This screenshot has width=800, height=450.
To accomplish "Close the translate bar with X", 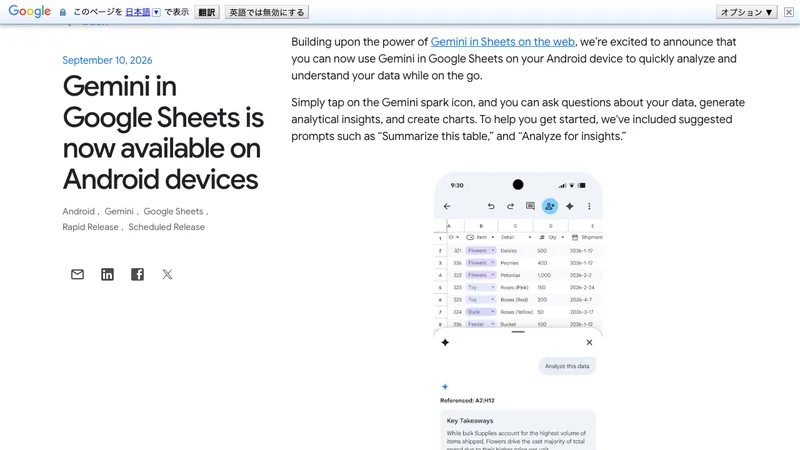I will coord(789,12).
